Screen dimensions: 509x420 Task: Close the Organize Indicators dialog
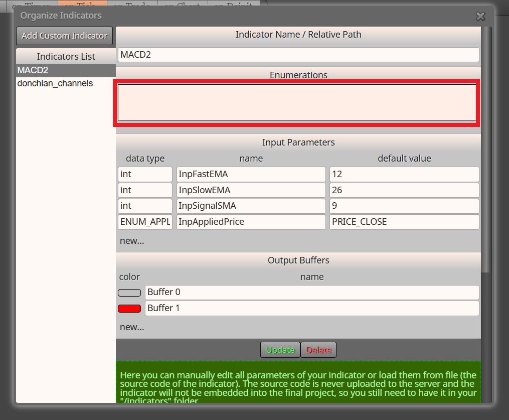click(480, 16)
